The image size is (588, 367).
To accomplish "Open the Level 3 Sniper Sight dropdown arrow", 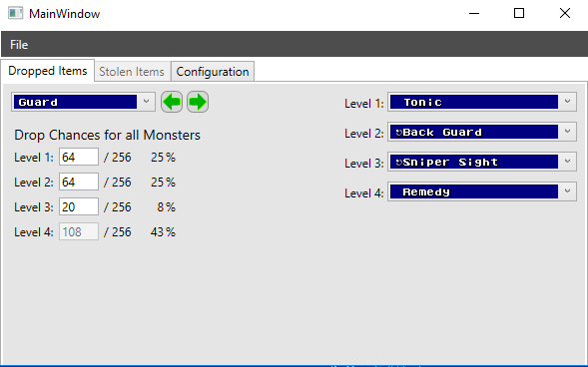I will point(567,162).
